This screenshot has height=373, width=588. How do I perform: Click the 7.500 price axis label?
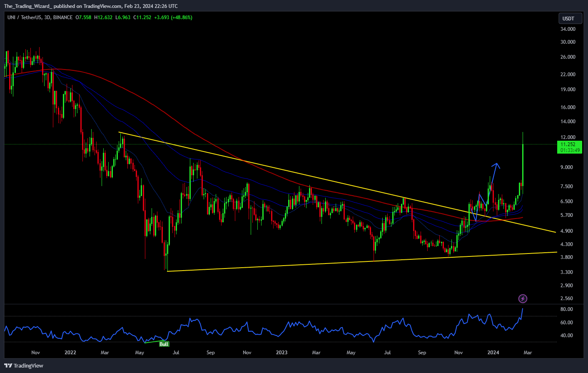pyautogui.click(x=567, y=186)
